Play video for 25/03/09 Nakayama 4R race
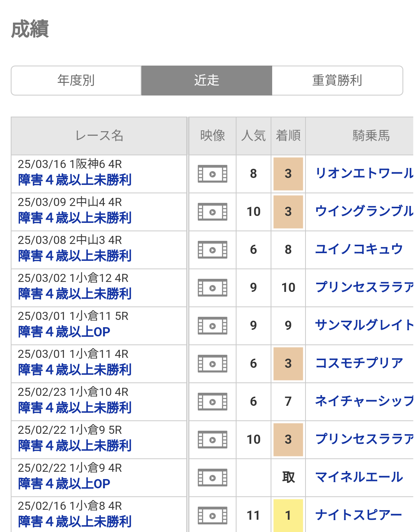 coord(212,212)
